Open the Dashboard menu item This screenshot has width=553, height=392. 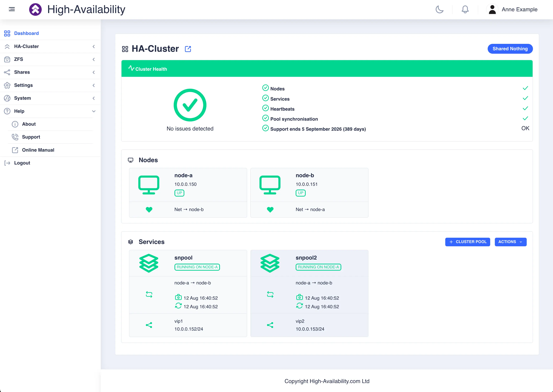pyautogui.click(x=26, y=33)
